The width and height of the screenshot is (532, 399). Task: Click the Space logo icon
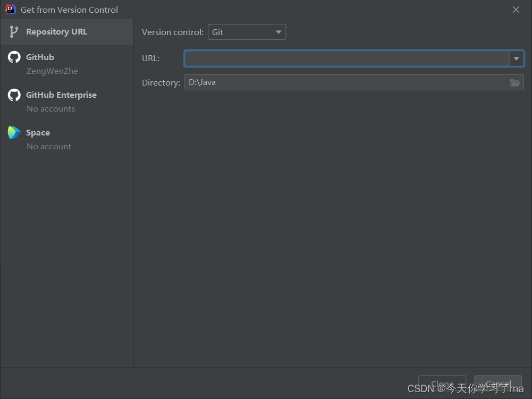click(14, 133)
